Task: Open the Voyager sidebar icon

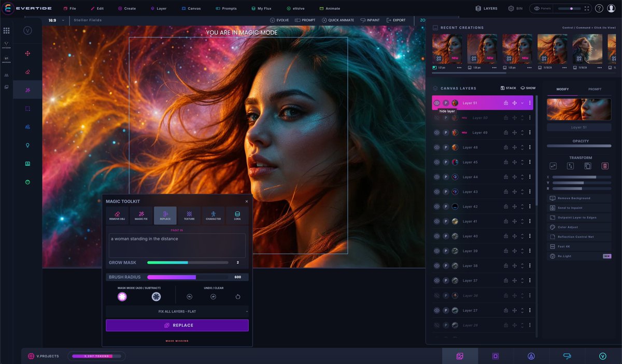Action: 6,45
